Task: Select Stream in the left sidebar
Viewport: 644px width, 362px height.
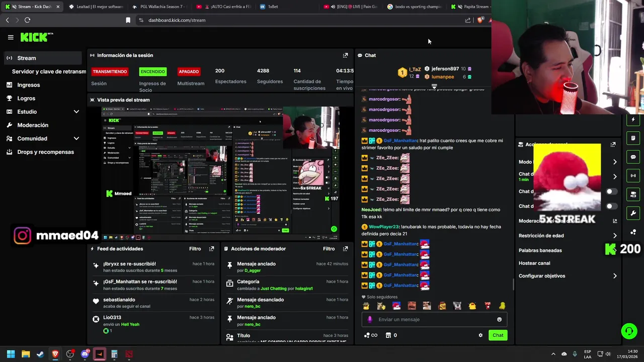Action: tap(43, 58)
